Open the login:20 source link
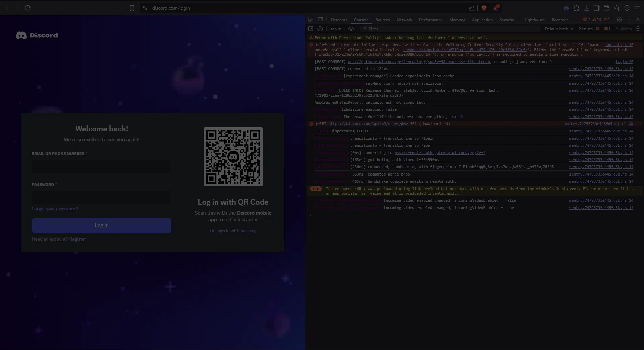The height and width of the screenshot is (350, 644). [625, 62]
